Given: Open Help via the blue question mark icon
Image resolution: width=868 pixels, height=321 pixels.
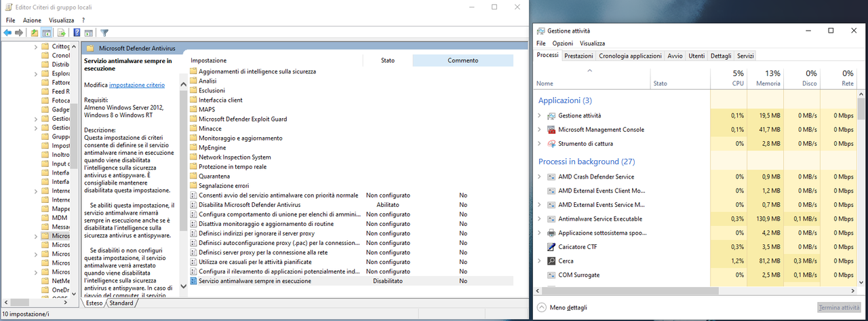Looking at the screenshot, I should (x=77, y=33).
